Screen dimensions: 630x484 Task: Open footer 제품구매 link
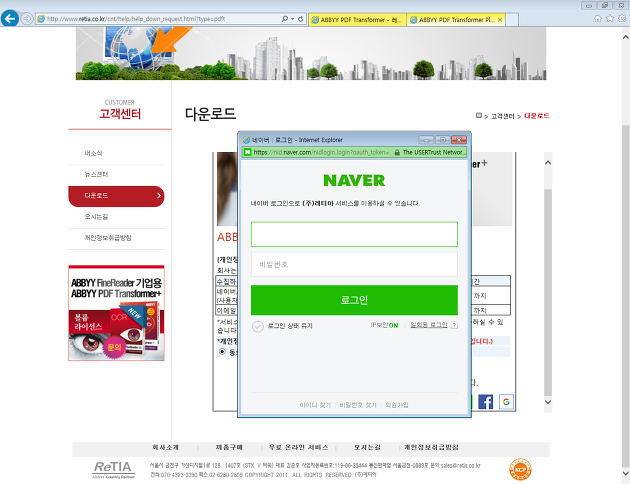tap(229, 447)
